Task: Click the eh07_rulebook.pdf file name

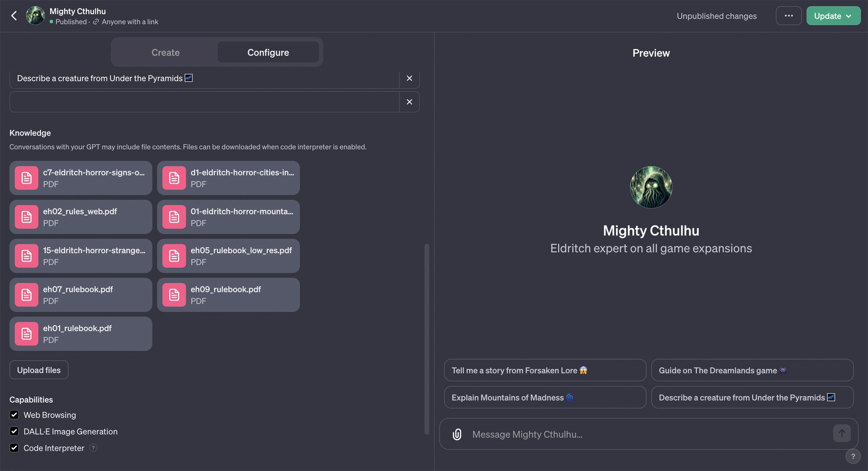Action: pyautogui.click(x=78, y=289)
